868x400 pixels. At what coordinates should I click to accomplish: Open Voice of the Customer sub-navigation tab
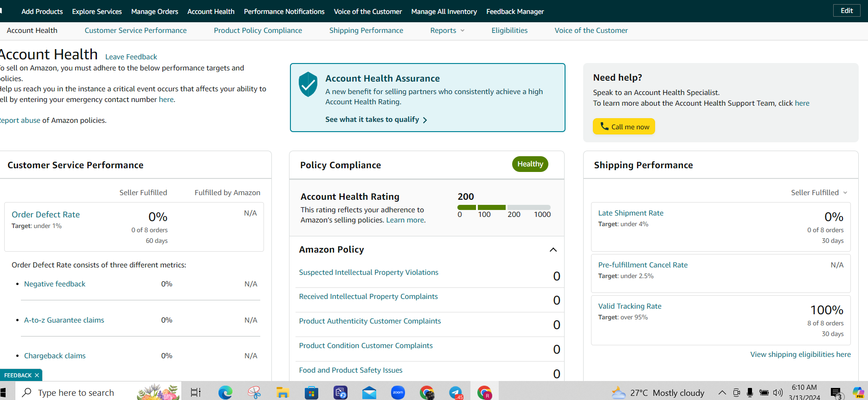point(591,31)
